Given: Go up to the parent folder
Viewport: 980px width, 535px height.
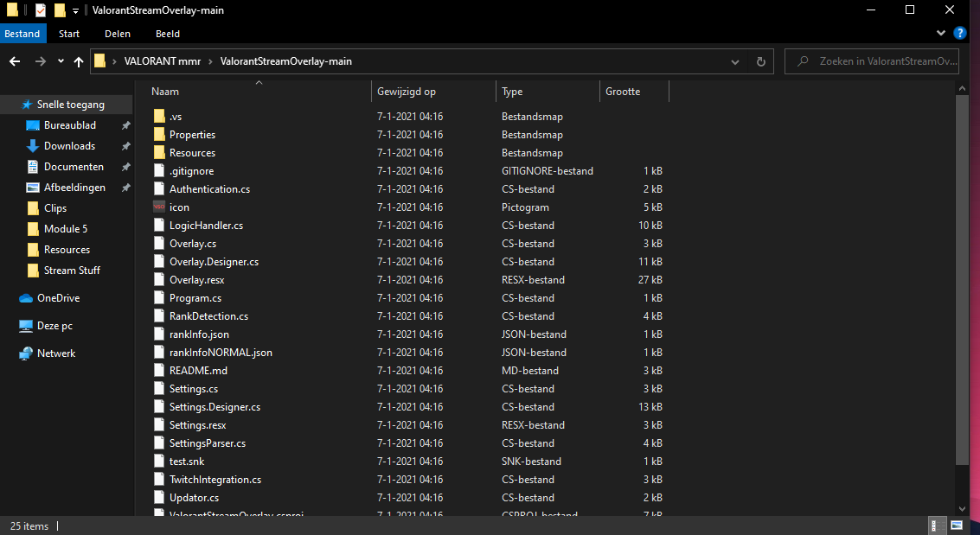Looking at the screenshot, I should pos(78,61).
